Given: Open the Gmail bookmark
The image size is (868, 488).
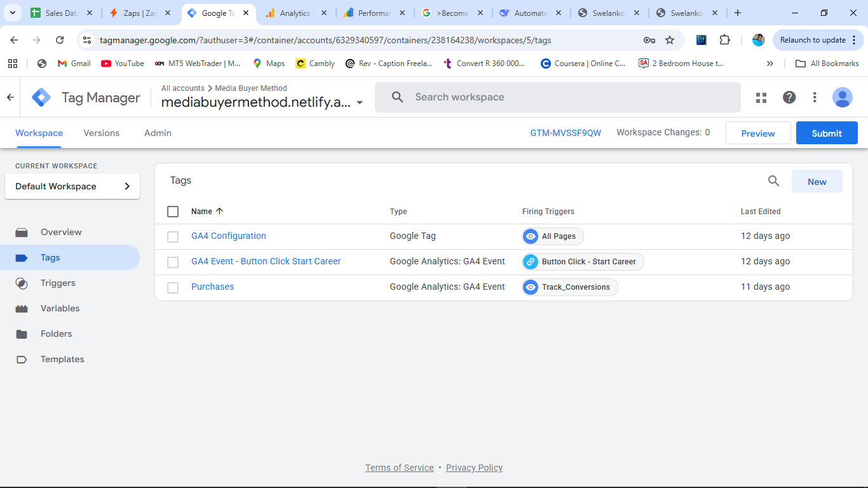Looking at the screenshot, I should (74, 64).
